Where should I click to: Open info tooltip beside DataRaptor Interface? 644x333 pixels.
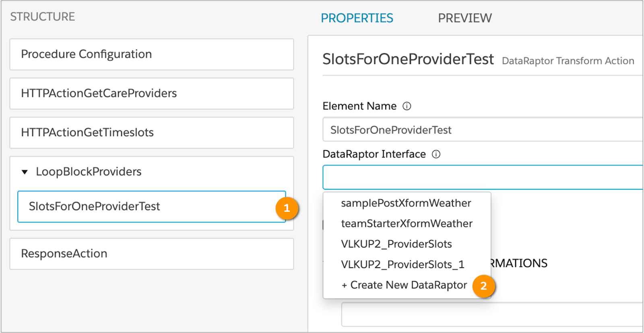[436, 154]
